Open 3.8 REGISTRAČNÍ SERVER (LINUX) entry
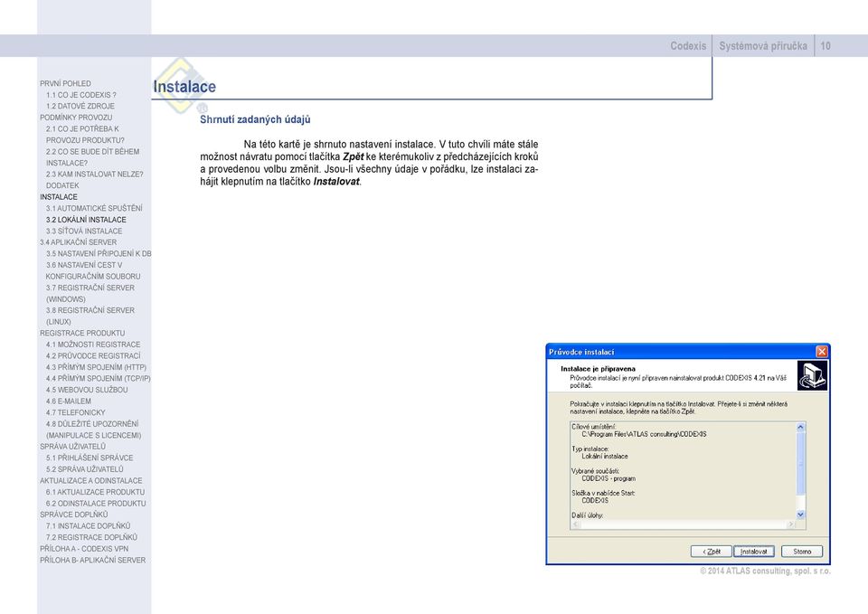Image resolution: width=868 pixels, height=614 pixels. coord(90,316)
